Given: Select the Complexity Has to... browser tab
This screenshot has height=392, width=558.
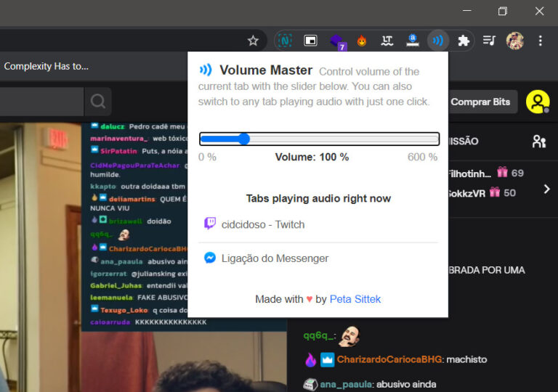Looking at the screenshot, I should pos(46,67).
